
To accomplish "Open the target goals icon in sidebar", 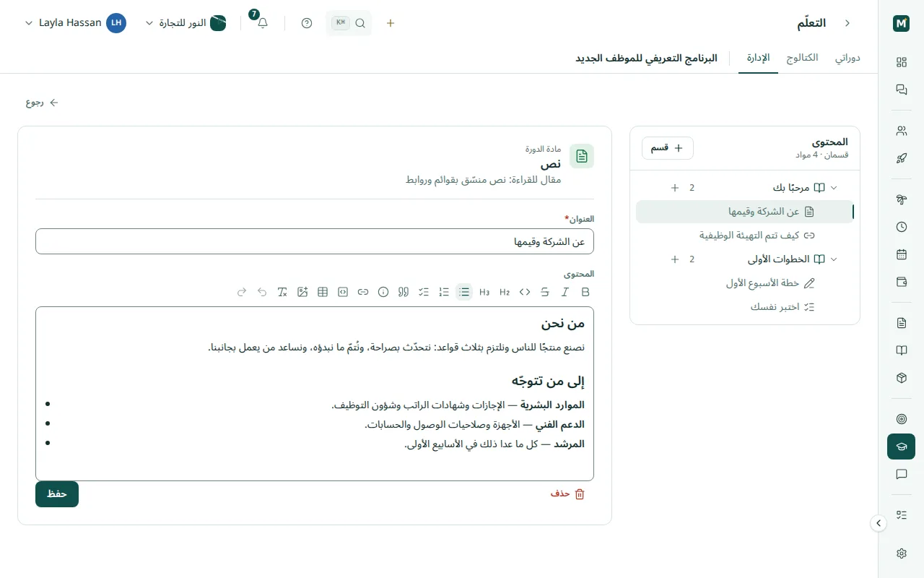I will click(901, 419).
